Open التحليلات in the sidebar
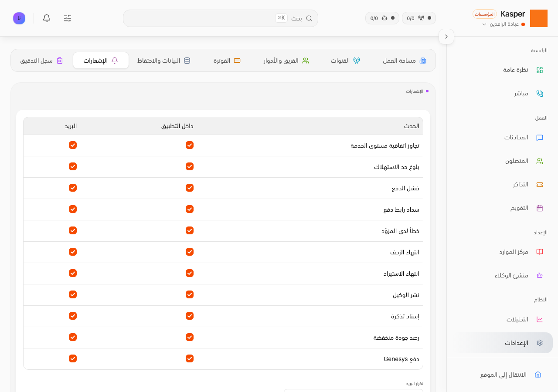The image size is (558, 392). [502, 319]
